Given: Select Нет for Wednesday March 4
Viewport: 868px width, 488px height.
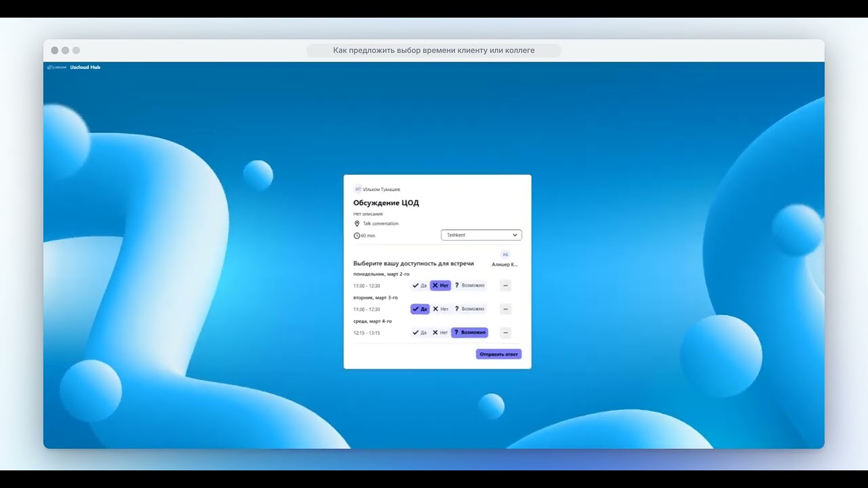Looking at the screenshot, I should coord(440,333).
